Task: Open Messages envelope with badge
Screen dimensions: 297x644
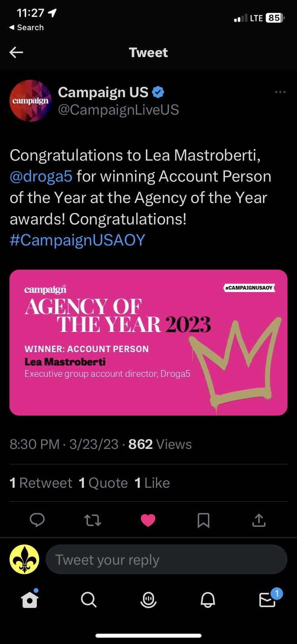Action: (267, 600)
